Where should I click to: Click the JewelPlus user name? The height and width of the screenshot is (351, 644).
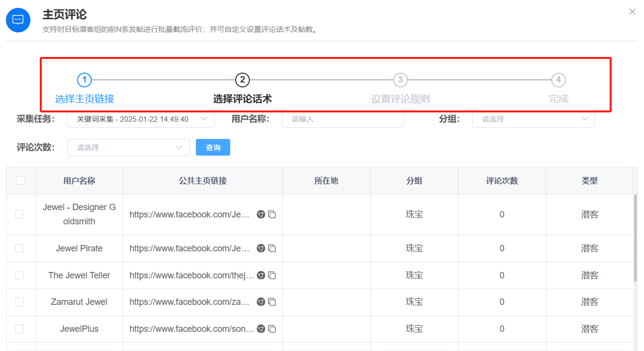80,329
